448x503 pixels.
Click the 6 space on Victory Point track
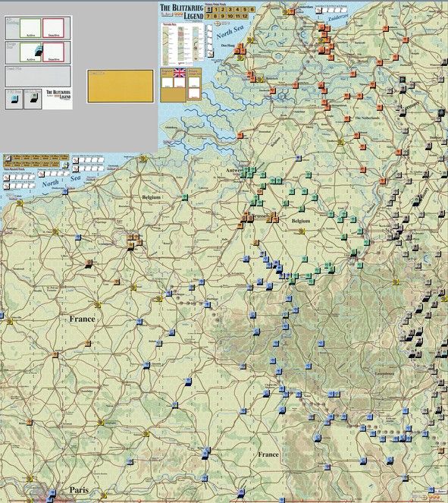tap(252, 10)
